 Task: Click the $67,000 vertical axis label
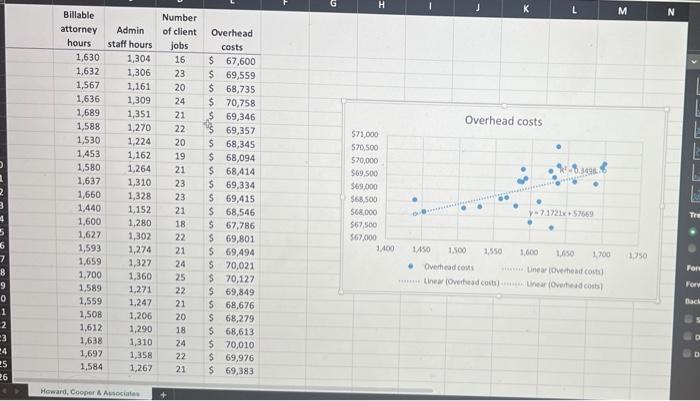click(x=363, y=238)
